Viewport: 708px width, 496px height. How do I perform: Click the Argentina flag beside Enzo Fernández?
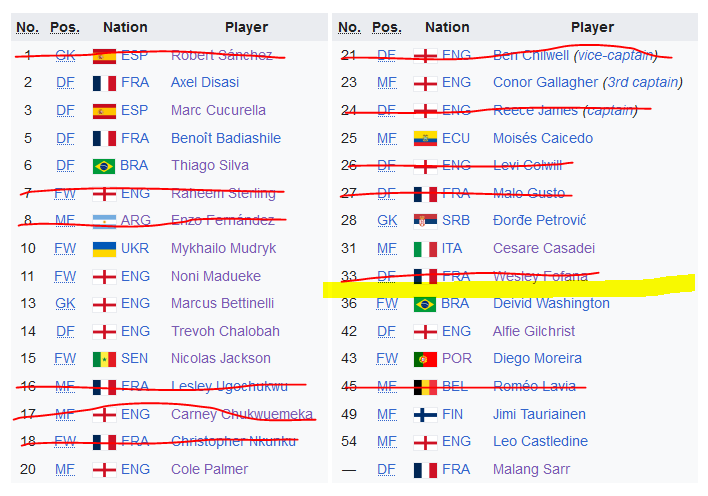(x=104, y=221)
